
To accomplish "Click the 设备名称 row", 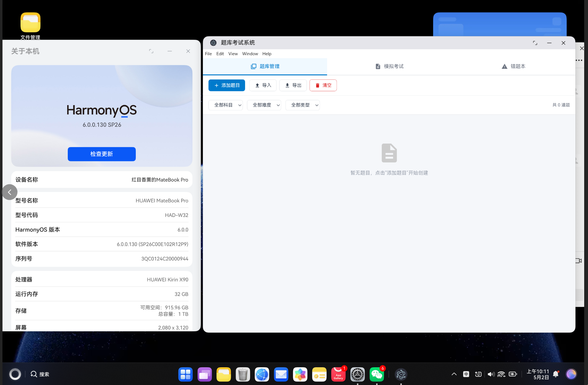I will click(x=102, y=180).
